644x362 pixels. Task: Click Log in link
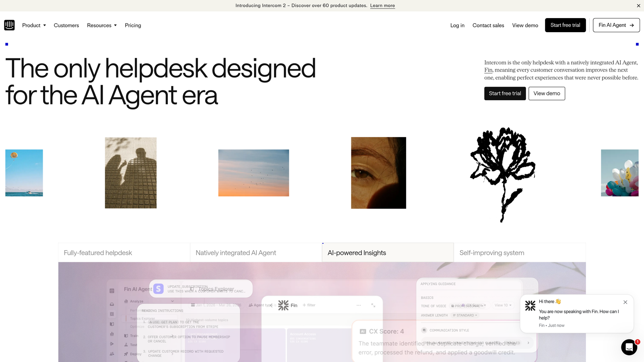[457, 25]
